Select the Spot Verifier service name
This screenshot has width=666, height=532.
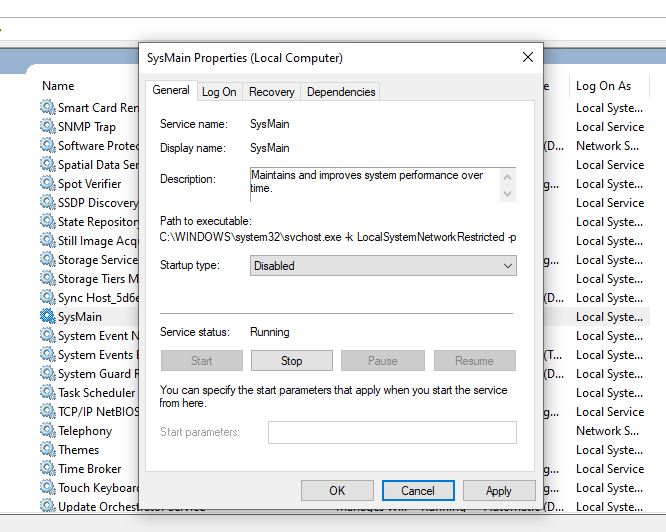[x=90, y=184]
